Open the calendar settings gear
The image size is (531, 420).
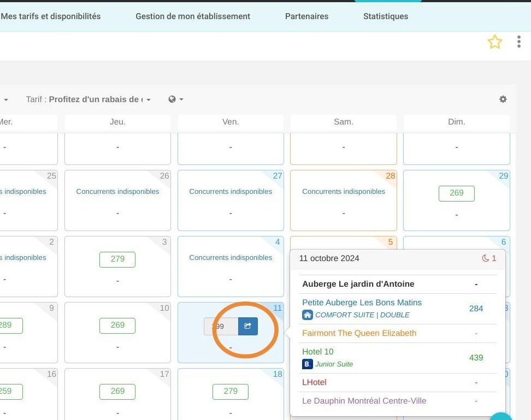(503, 99)
